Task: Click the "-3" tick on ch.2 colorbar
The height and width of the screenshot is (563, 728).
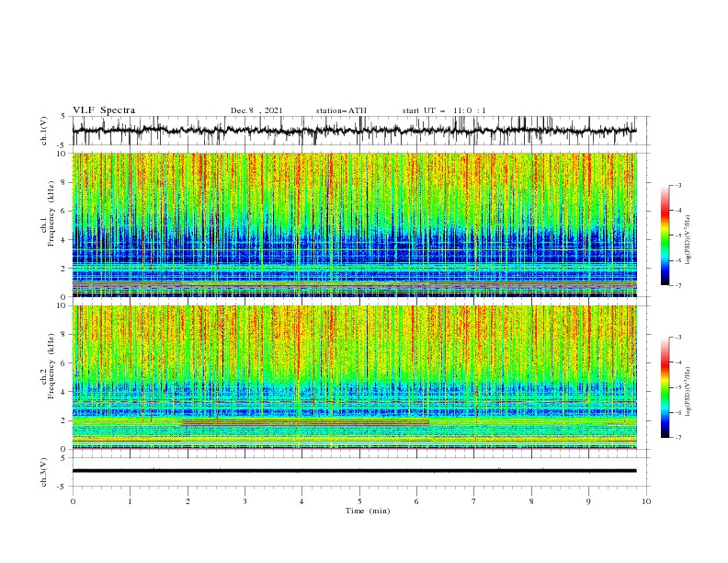Action: 678,338
